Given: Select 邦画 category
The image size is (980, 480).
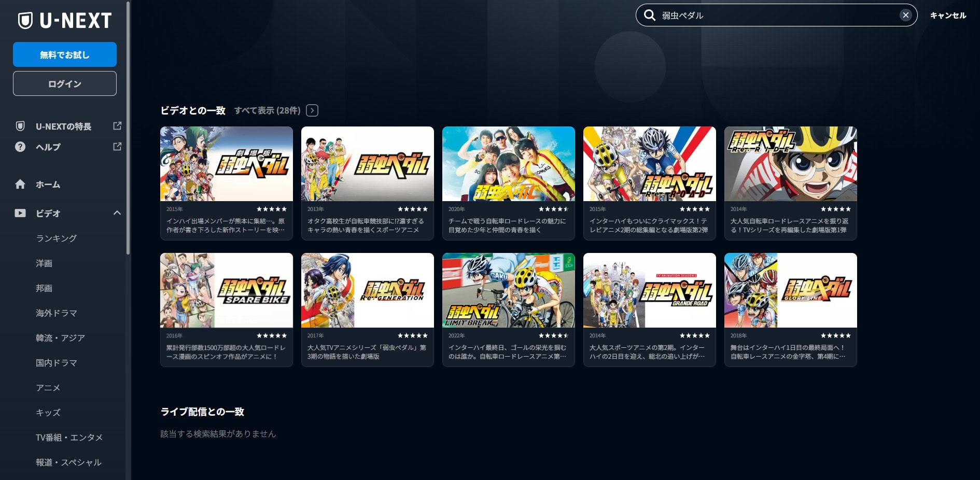Looking at the screenshot, I should tap(44, 288).
